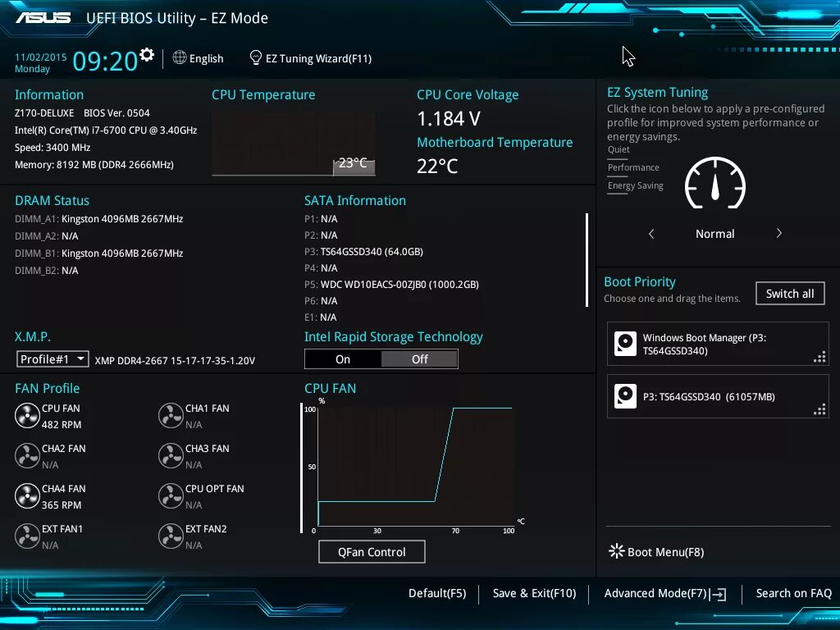Click the CHA2 FAN fan icon
Viewport: 840px width, 630px height.
pos(27,456)
